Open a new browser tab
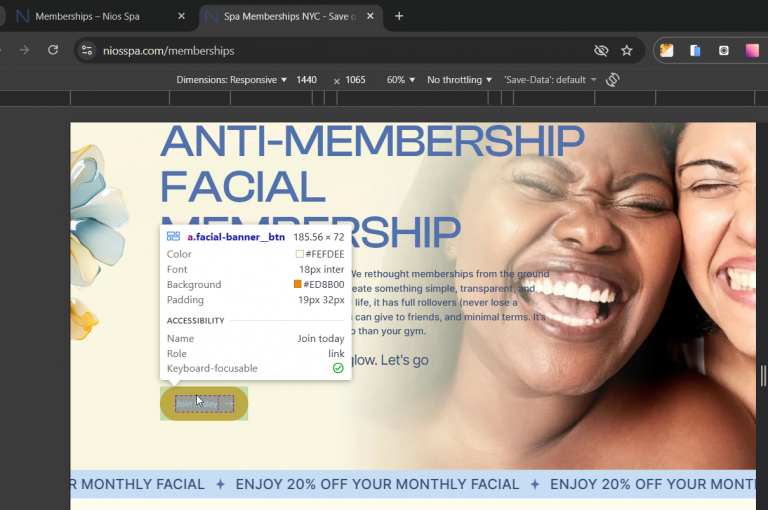The height and width of the screenshot is (510, 768). click(x=399, y=16)
